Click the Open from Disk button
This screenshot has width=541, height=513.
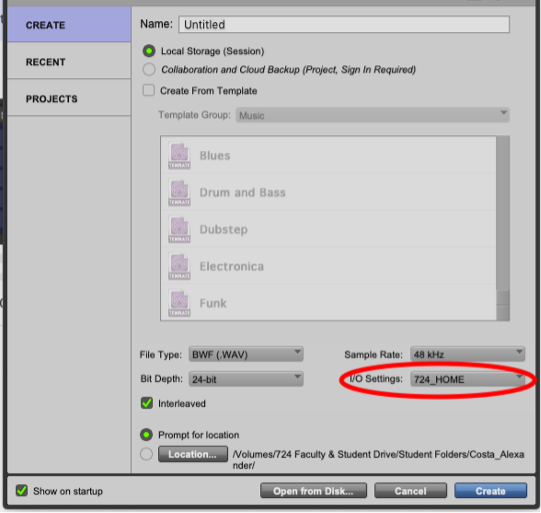(313, 491)
